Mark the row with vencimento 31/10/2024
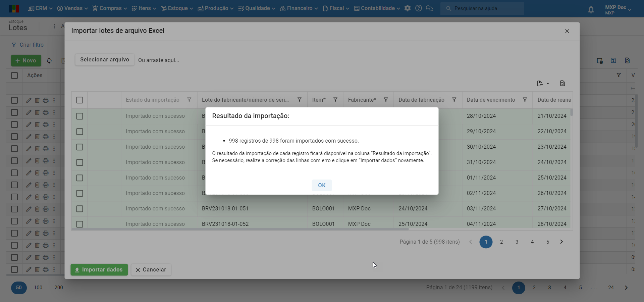This screenshot has height=302, width=644. tap(79, 162)
